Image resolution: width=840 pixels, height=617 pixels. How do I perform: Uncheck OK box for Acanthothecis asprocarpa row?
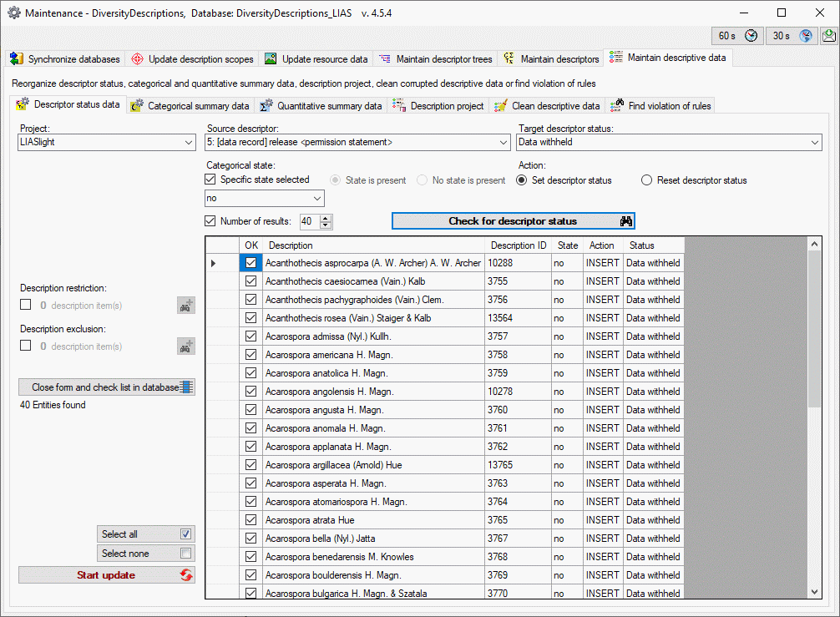point(250,262)
